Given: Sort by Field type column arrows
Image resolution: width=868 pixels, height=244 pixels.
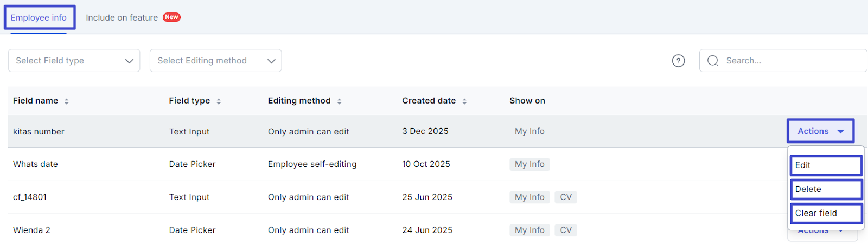Looking at the screenshot, I should coord(219,101).
